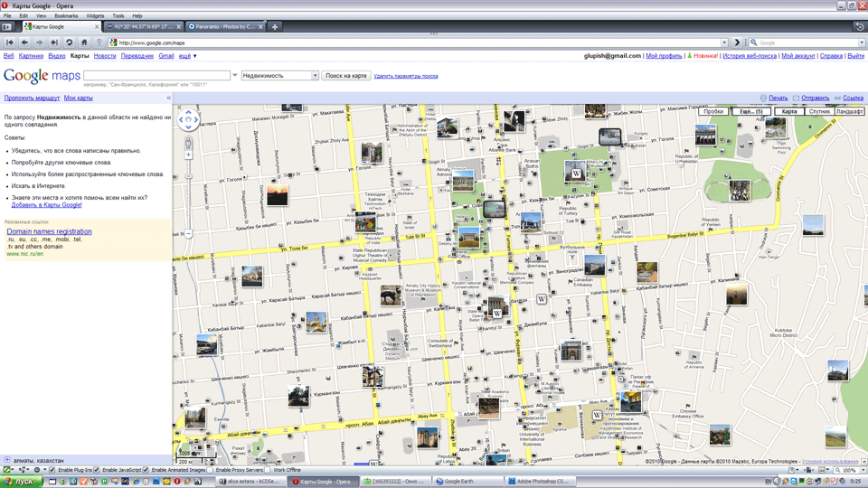Toggle the Enable Plug-Ins checkbox
868x488 pixels.
(52, 470)
